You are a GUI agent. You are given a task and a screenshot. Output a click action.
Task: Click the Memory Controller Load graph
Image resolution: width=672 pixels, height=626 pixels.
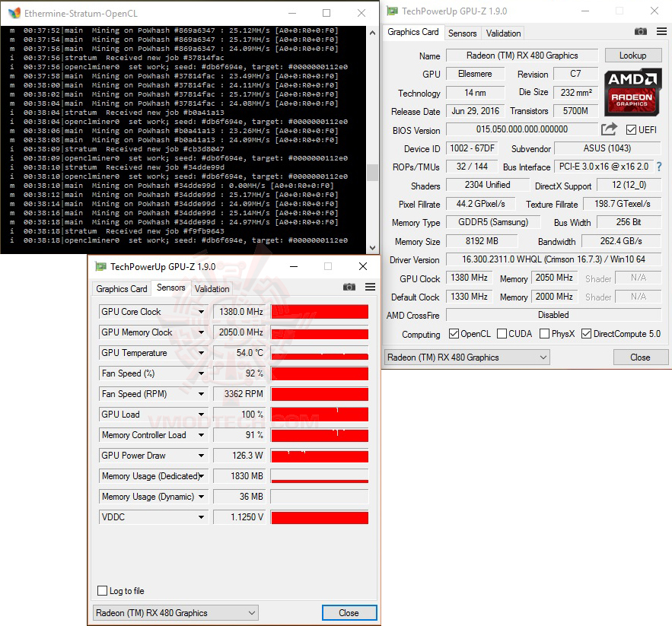click(320, 435)
